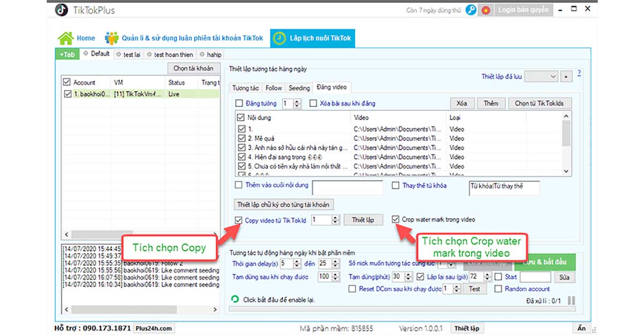Select the 'test lai' group tab
Image resolution: width=644 pixels, height=335 pixels.
(x=128, y=54)
